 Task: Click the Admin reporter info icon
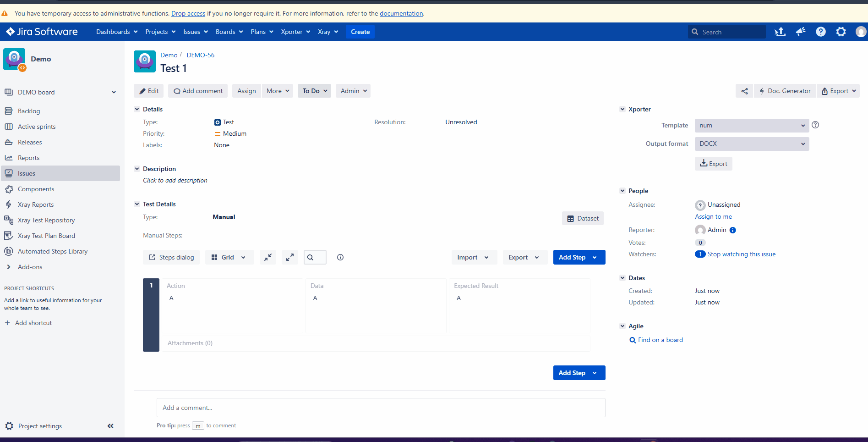click(x=733, y=230)
